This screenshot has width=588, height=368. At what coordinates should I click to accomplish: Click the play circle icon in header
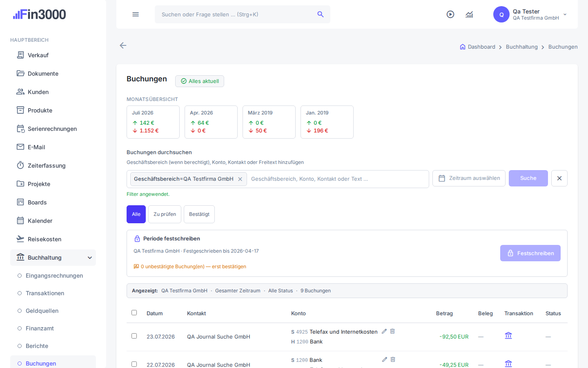click(450, 14)
